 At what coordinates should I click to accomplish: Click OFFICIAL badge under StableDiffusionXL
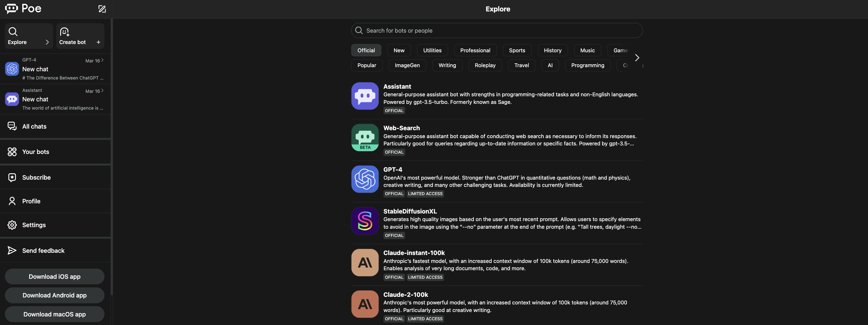pos(394,235)
